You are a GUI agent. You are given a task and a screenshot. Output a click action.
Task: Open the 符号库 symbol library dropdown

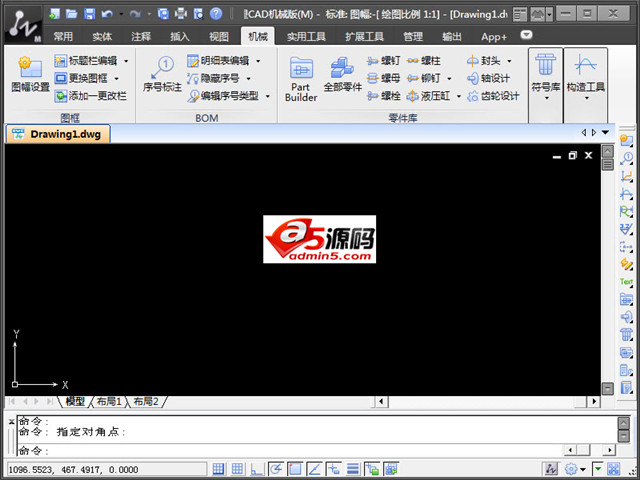coord(546,98)
